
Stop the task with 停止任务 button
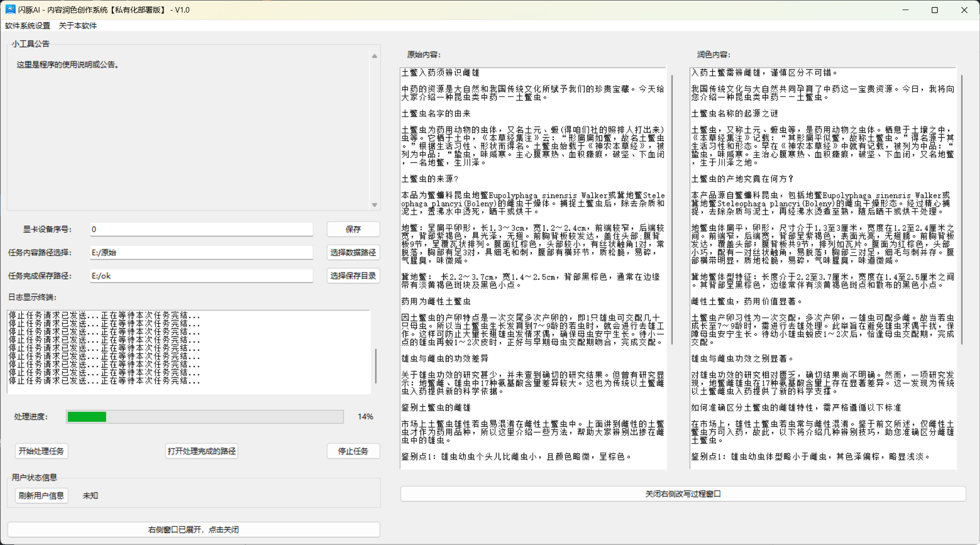[353, 451]
